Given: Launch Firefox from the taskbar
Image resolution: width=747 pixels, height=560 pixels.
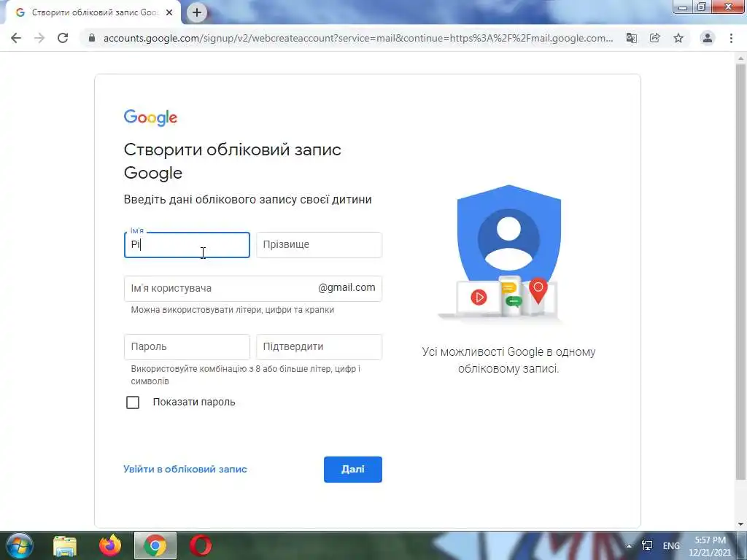Looking at the screenshot, I should coord(110,545).
